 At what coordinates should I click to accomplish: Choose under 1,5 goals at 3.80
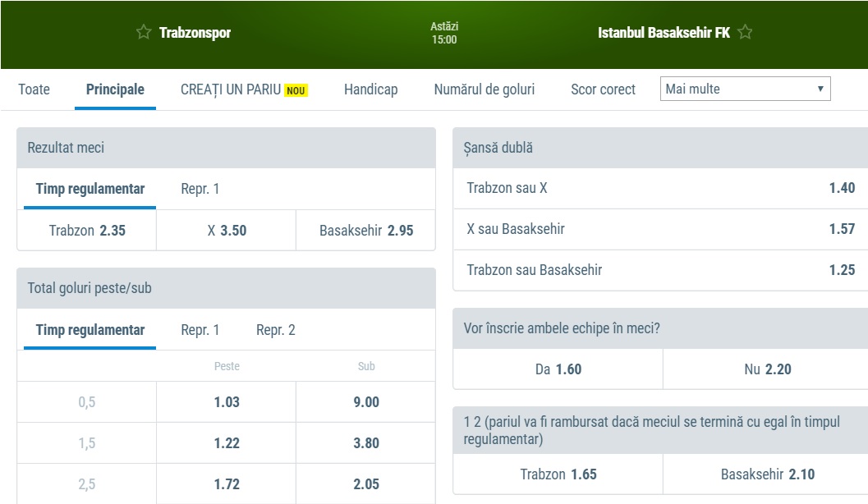point(366,443)
